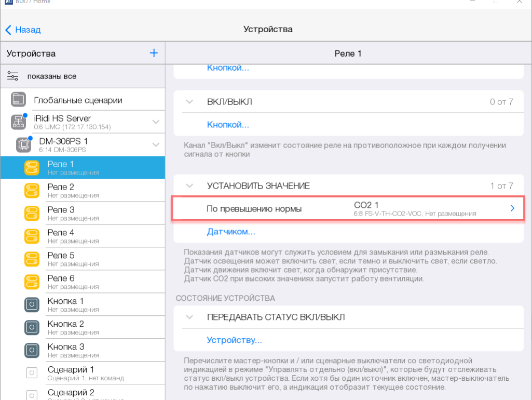Image resolution: width=532 pixels, height=400 pixels.
Task: Click the iRidi HS Server icon
Action: [x=18, y=122]
